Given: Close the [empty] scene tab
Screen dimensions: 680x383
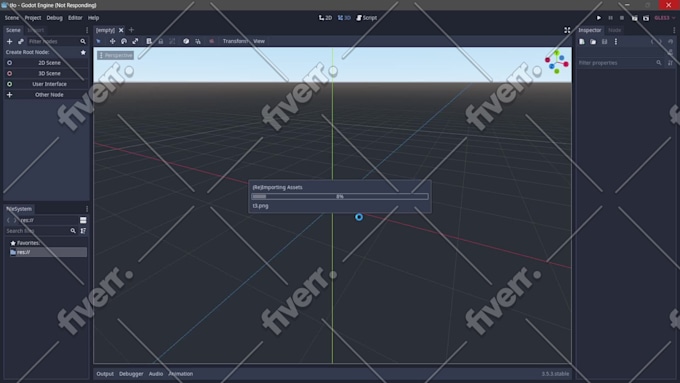Looking at the screenshot, I should pyautogui.click(x=121, y=30).
